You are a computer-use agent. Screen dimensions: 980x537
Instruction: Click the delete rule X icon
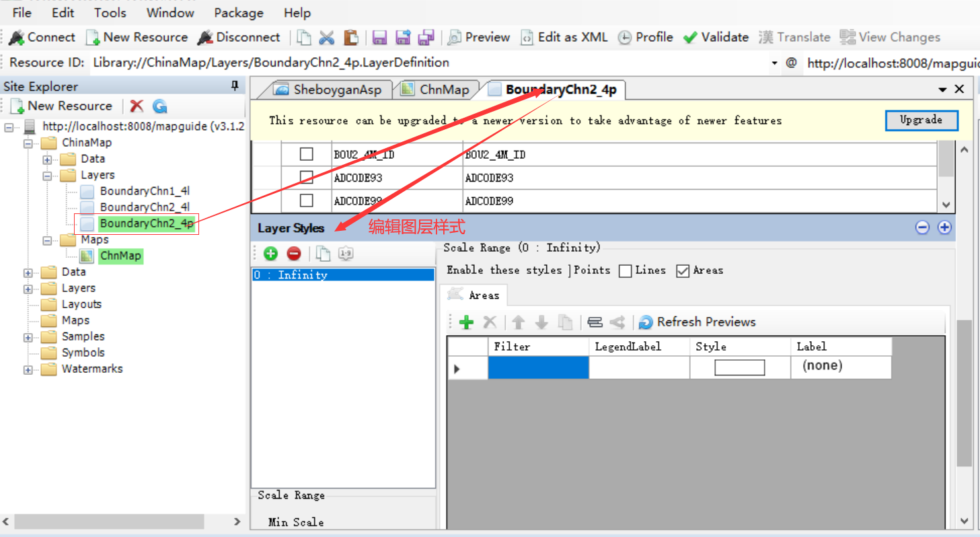click(x=490, y=322)
